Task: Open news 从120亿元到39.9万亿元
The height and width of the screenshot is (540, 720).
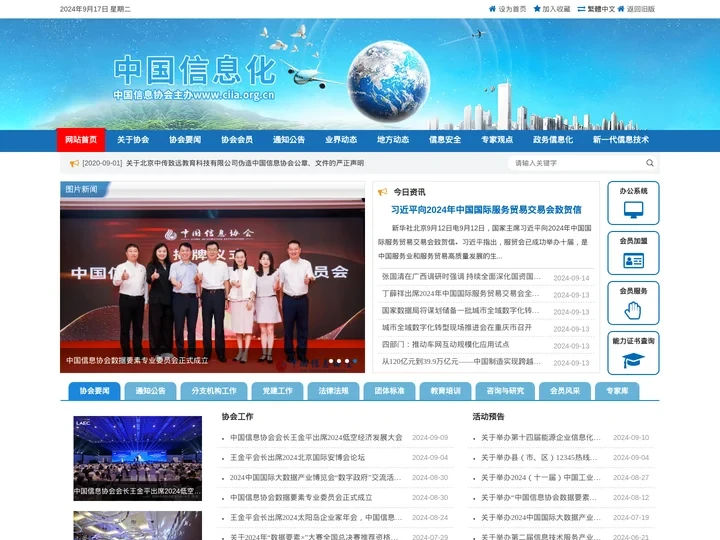Action: (x=461, y=361)
